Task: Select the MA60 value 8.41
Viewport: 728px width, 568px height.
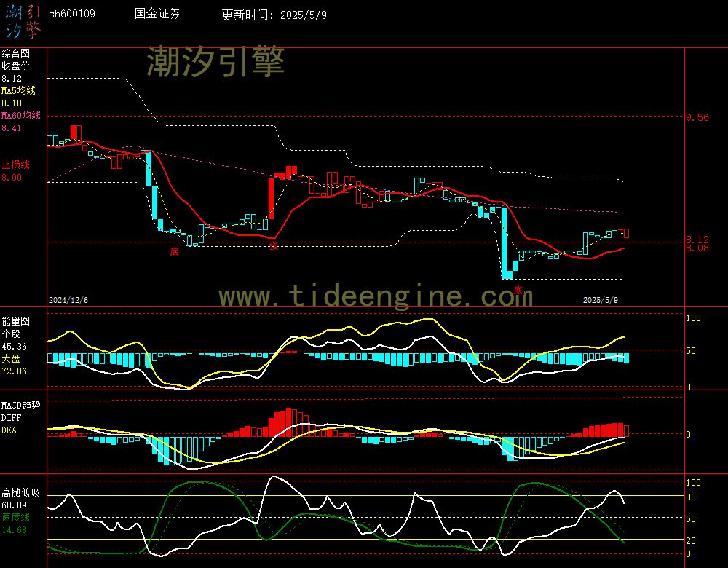Action: tap(12, 127)
